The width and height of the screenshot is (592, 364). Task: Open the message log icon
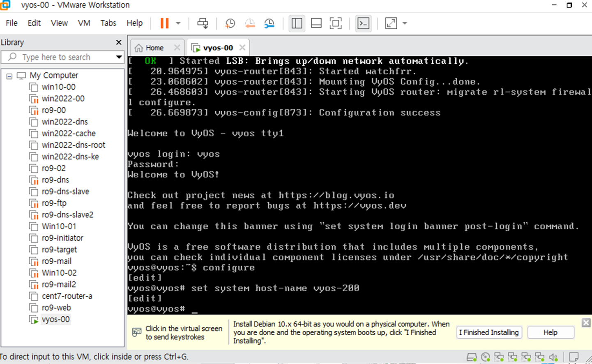[574, 357]
